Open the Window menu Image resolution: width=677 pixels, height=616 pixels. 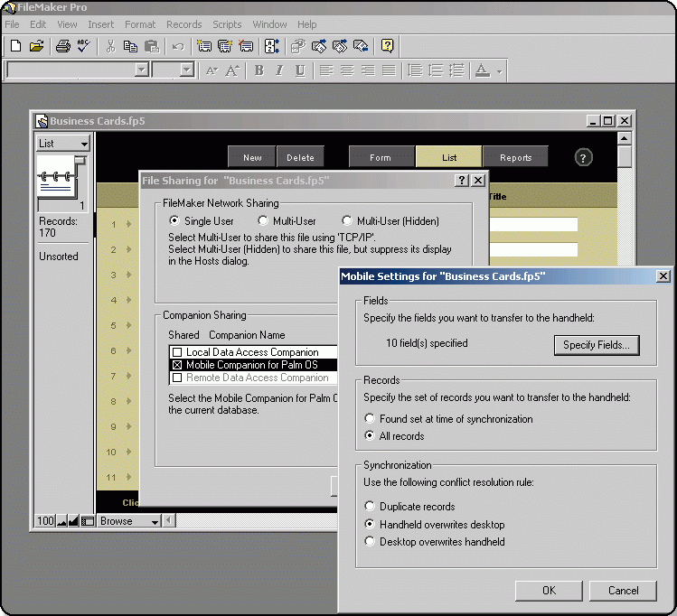[270, 24]
